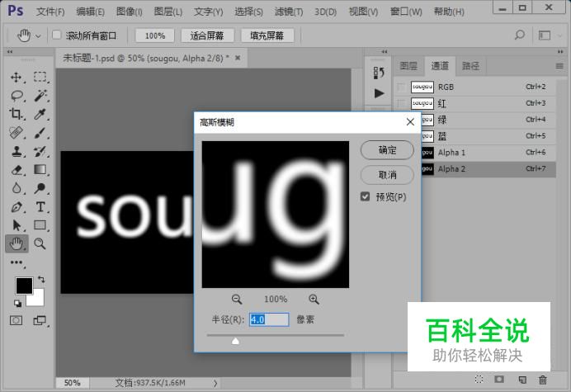Collapse the toolbox panel arrows
The image size is (571, 392).
(10, 52)
